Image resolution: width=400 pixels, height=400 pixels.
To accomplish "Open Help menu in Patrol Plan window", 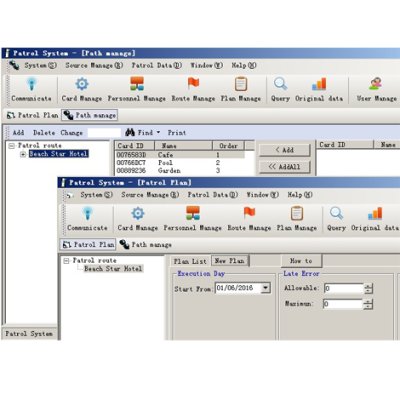I will [300, 195].
